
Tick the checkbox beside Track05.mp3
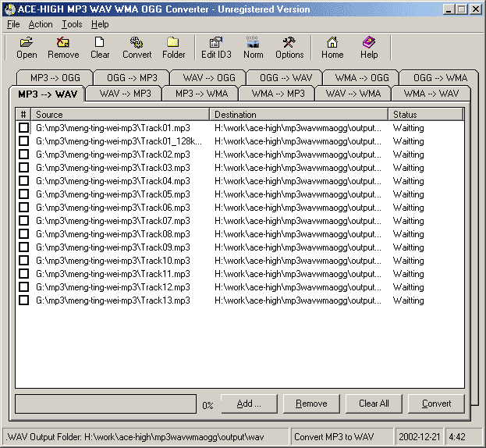point(23,194)
